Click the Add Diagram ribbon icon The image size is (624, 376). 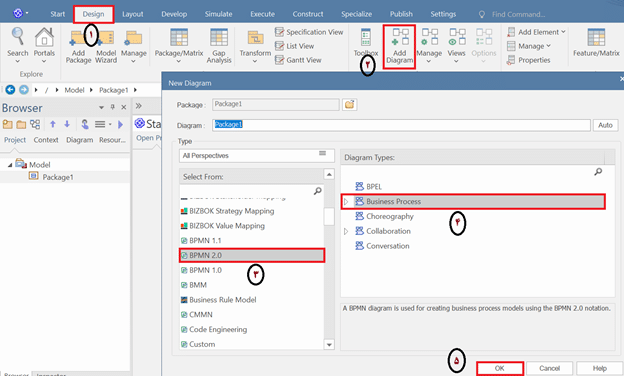(x=400, y=46)
